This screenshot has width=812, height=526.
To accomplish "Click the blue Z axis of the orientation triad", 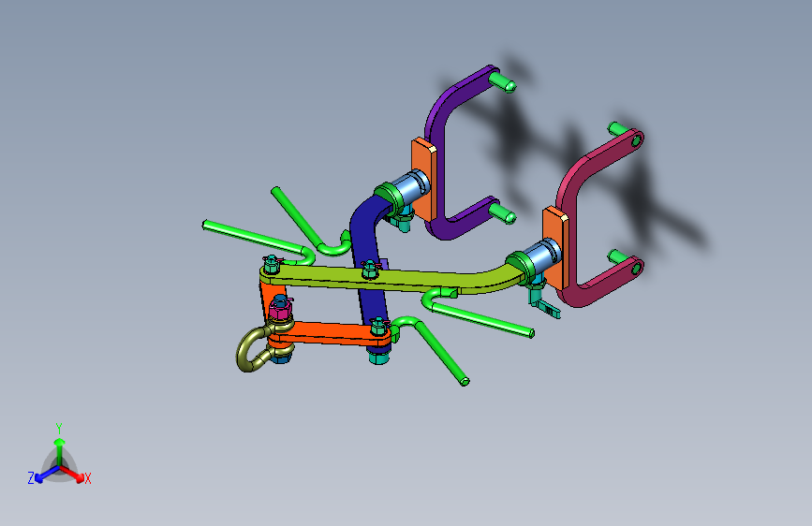I will 47,474.
